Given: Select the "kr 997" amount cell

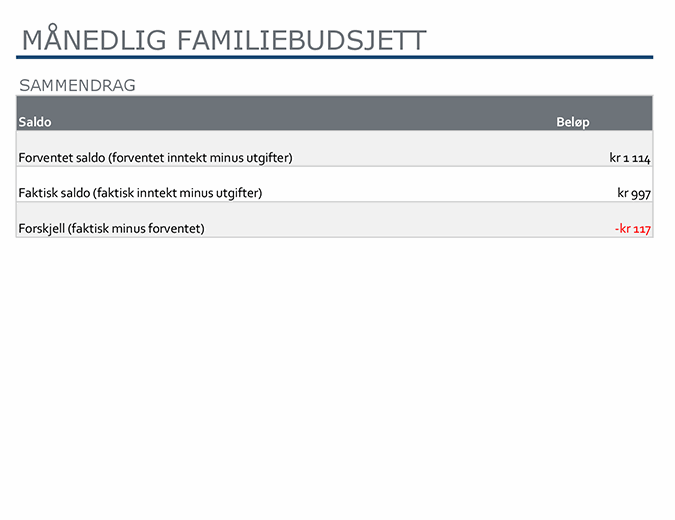Looking at the screenshot, I should 634,193.
